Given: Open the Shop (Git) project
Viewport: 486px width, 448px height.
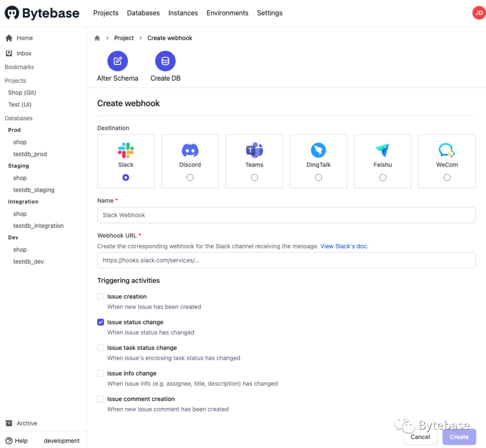Looking at the screenshot, I should (x=22, y=93).
